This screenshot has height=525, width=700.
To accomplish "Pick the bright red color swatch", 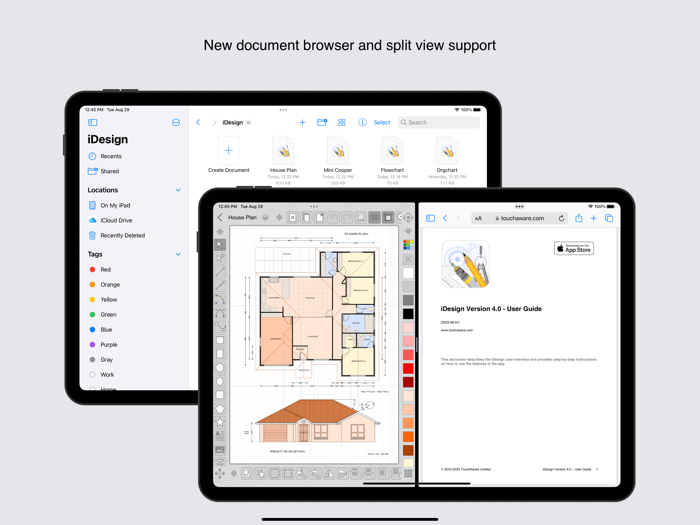I will (x=408, y=368).
